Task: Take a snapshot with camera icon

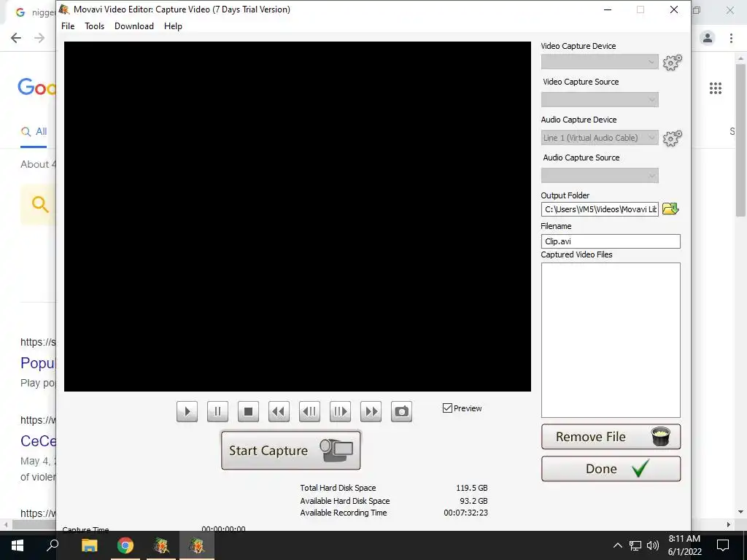Action: 402,411
